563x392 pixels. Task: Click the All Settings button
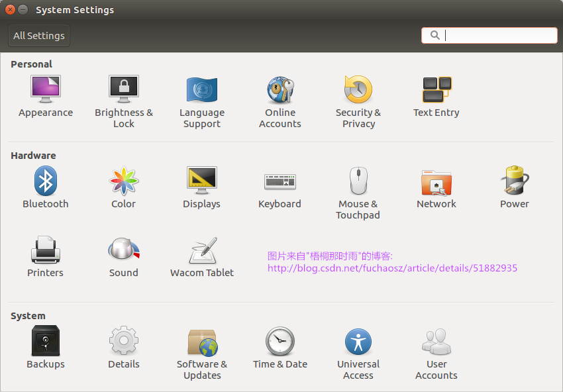click(x=39, y=36)
